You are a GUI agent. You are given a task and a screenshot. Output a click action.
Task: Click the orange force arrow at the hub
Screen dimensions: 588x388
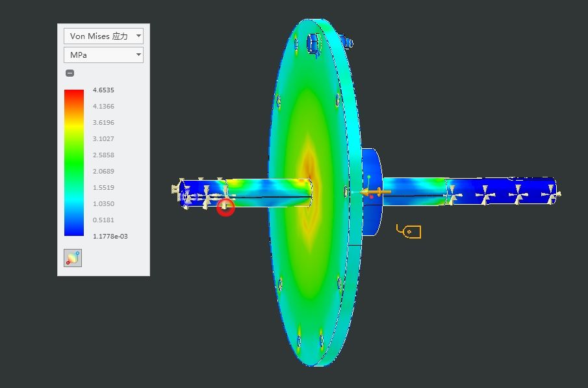pos(376,192)
